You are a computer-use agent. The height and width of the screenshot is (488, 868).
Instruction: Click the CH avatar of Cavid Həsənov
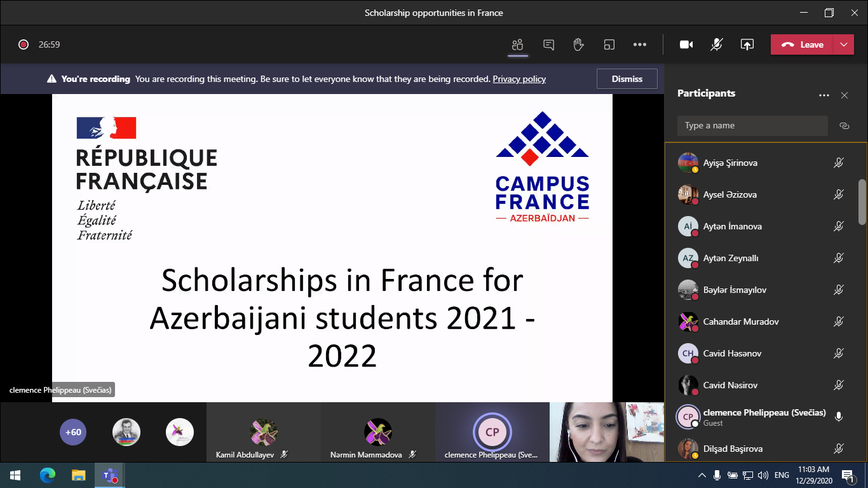tap(688, 353)
